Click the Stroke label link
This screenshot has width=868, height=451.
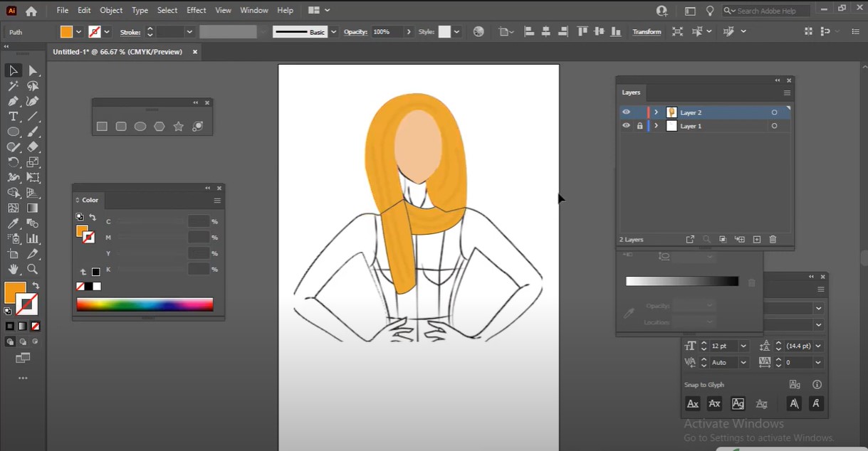tap(130, 32)
